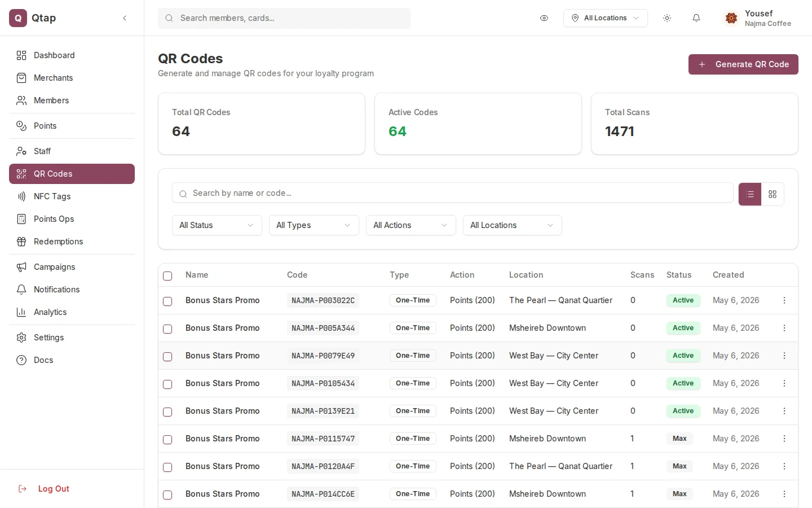Image resolution: width=812 pixels, height=508 pixels.
Task: Collapse the sidebar with the chevron arrow
Action: [125, 18]
